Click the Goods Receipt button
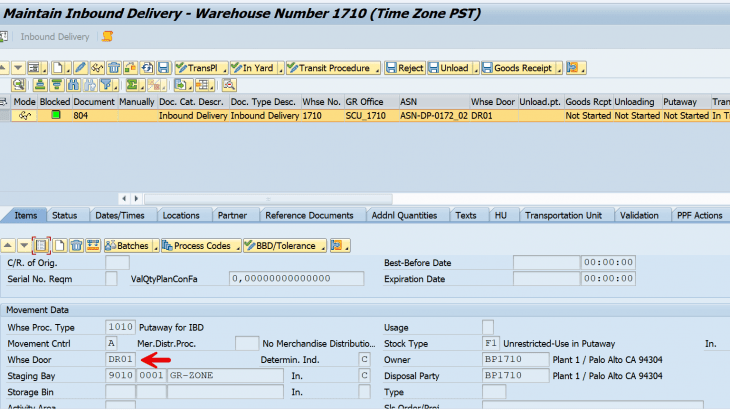This screenshot has width=730, height=410. [x=517, y=68]
